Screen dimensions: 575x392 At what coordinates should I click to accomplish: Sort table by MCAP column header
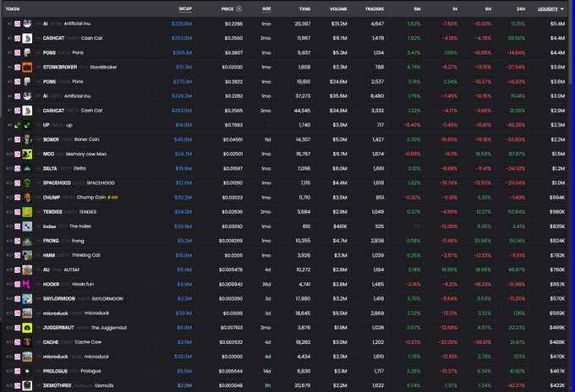185,8
